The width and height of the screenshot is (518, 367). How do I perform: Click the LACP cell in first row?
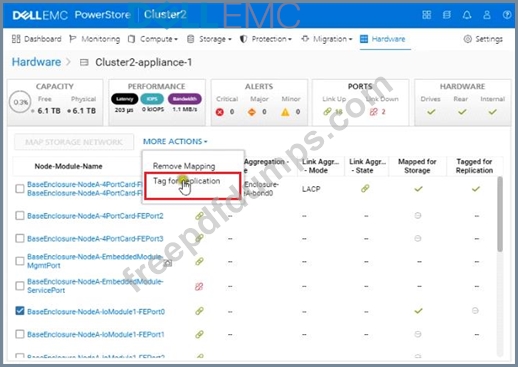[x=311, y=189]
